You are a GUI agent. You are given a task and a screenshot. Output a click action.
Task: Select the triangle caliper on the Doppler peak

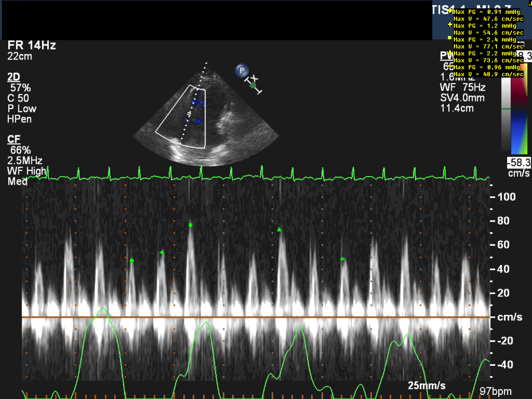pyautogui.click(x=279, y=230)
